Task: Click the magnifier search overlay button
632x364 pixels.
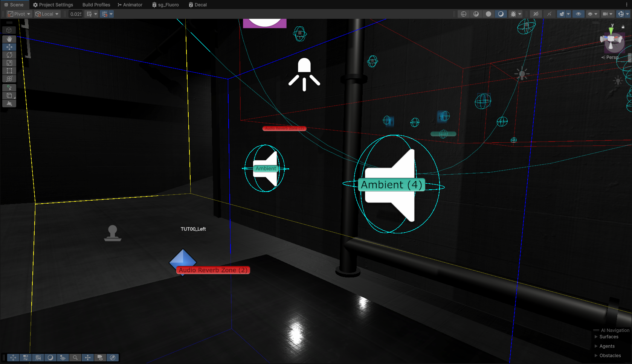Action: (x=75, y=358)
